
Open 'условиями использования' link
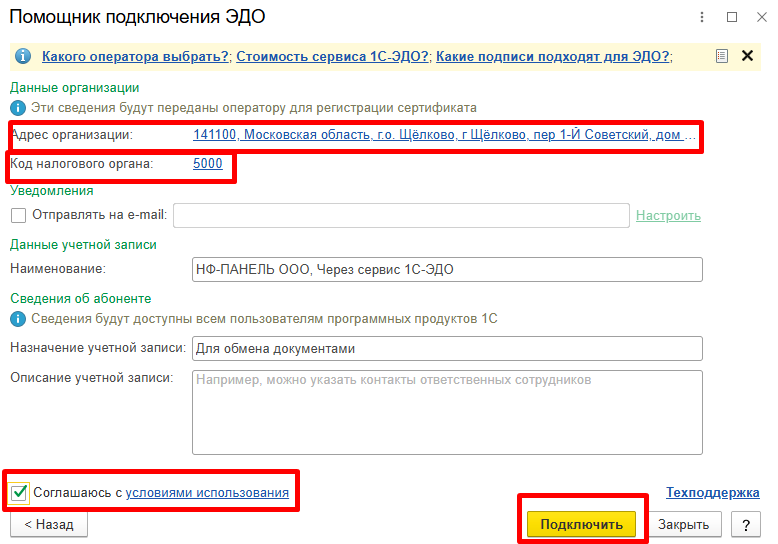[x=207, y=493]
